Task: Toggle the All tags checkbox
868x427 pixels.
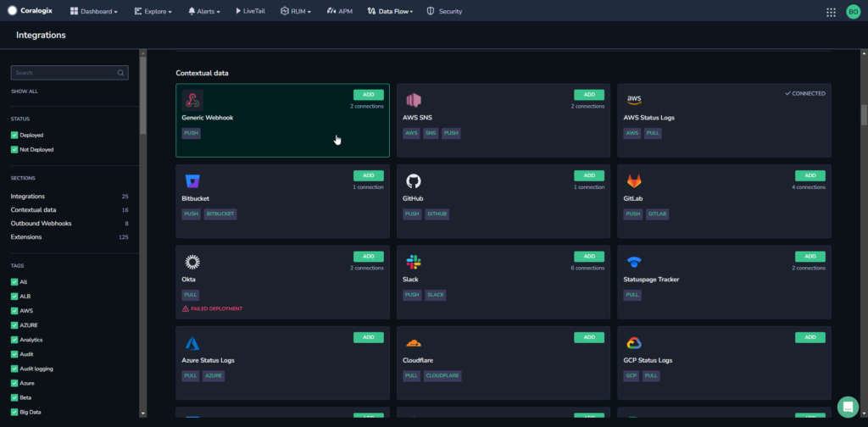Action: click(14, 282)
